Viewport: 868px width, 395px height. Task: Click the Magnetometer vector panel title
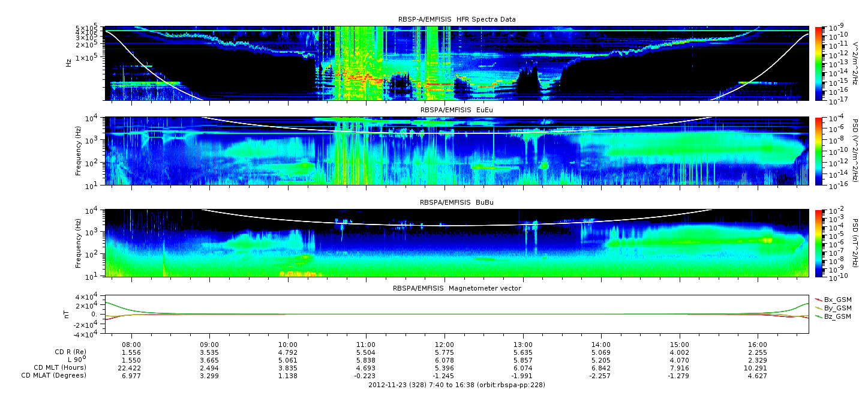point(456,288)
